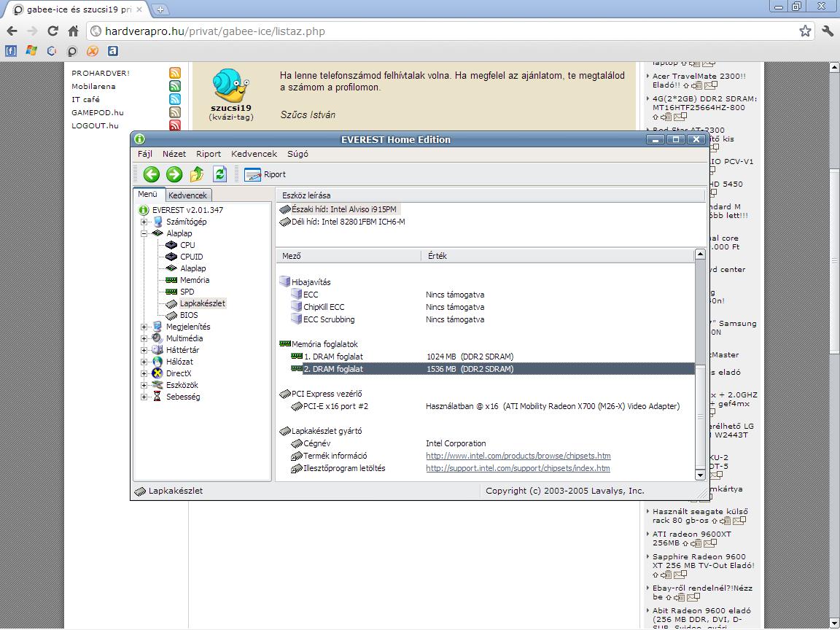Close the gabee-ice browser tab
840x630 pixels.
click(139, 9)
